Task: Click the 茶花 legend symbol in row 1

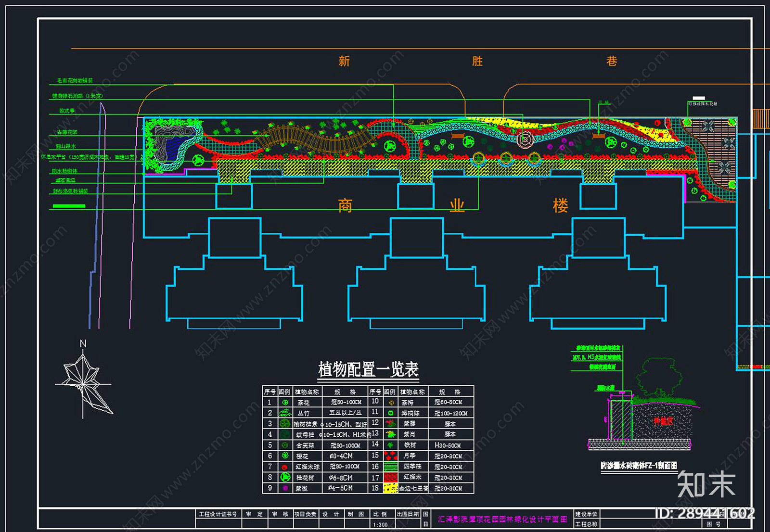Action: click(x=285, y=402)
